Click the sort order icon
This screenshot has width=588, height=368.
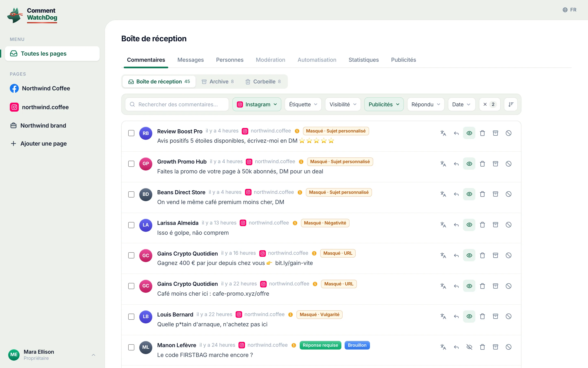(x=511, y=104)
